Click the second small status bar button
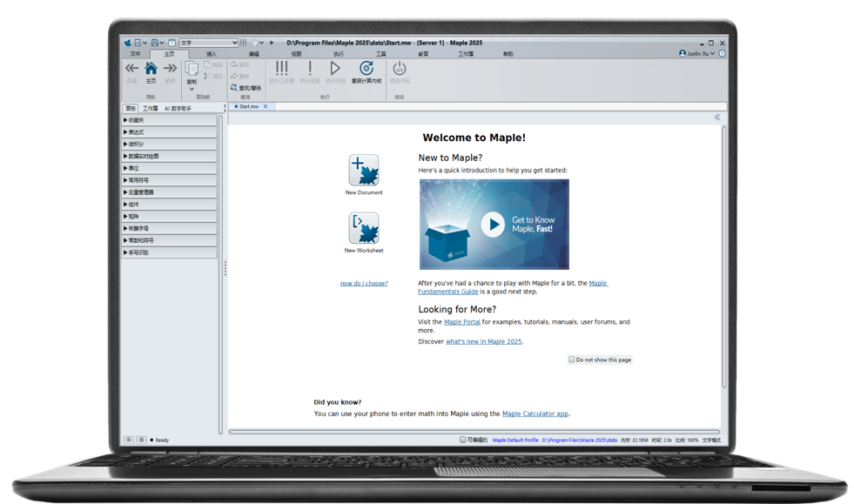854x504 pixels. [141, 440]
